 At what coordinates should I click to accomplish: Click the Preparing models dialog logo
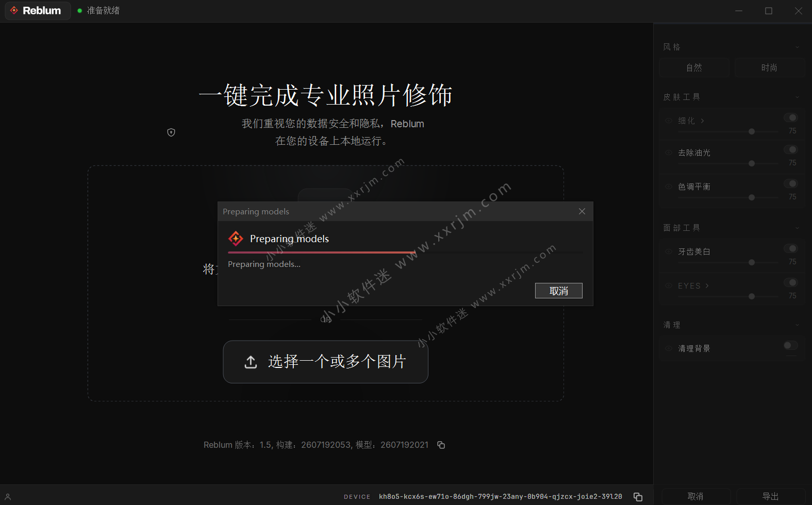(236, 239)
